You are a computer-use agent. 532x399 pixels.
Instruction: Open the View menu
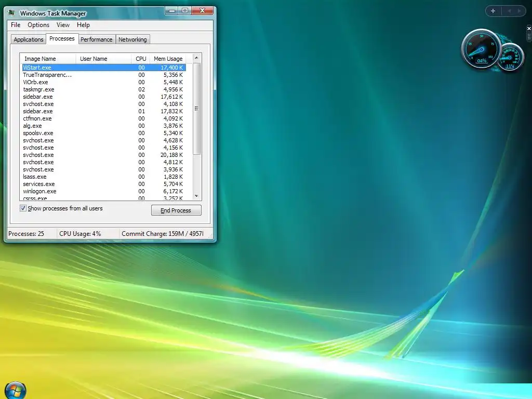63,25
